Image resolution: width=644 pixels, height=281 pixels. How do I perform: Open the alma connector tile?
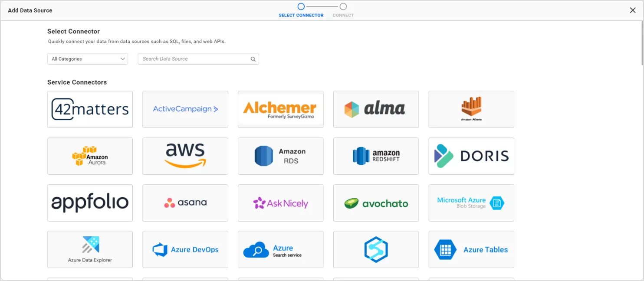376,109
